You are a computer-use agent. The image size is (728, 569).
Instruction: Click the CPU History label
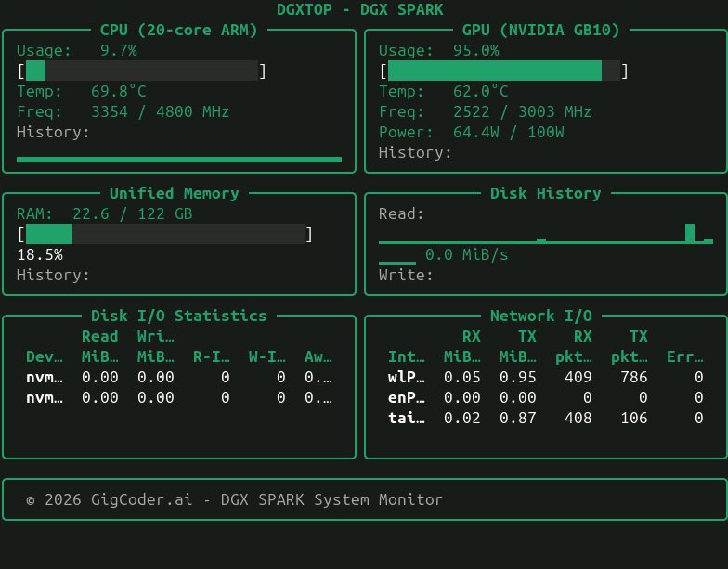coord(53,132)
